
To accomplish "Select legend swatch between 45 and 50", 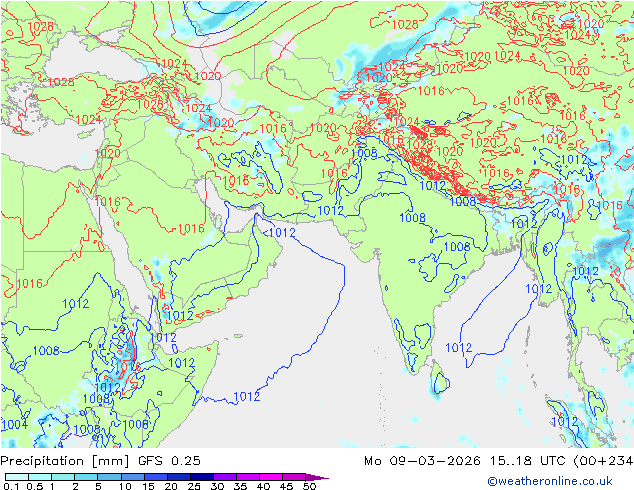I will [x=294, y=477].
